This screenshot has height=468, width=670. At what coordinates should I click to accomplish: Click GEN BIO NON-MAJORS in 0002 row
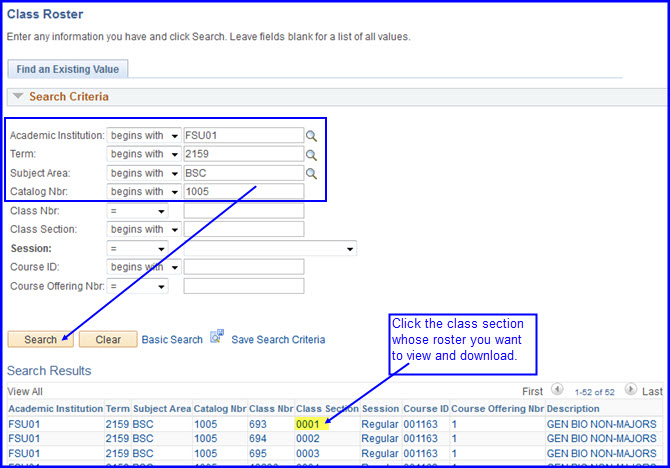click(x=601, y=439)
